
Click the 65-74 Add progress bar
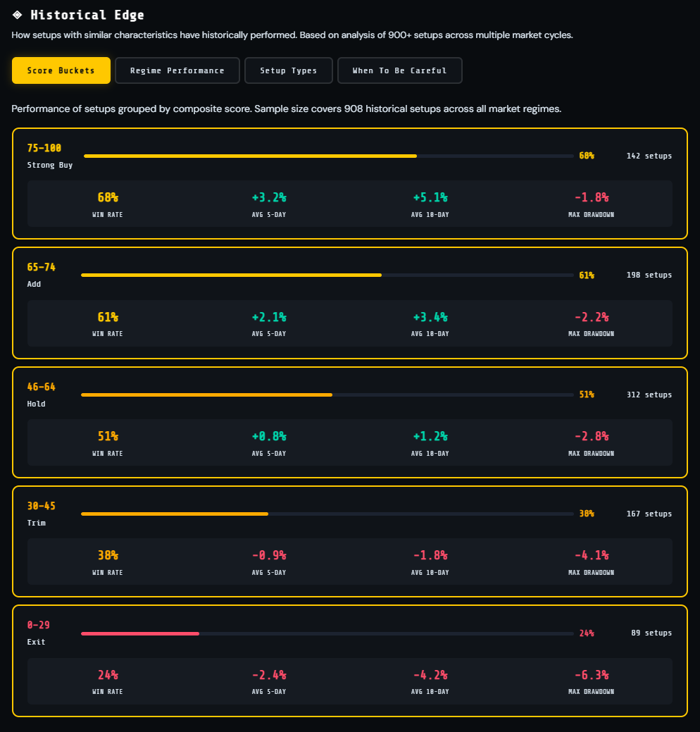tap(327, 275)
